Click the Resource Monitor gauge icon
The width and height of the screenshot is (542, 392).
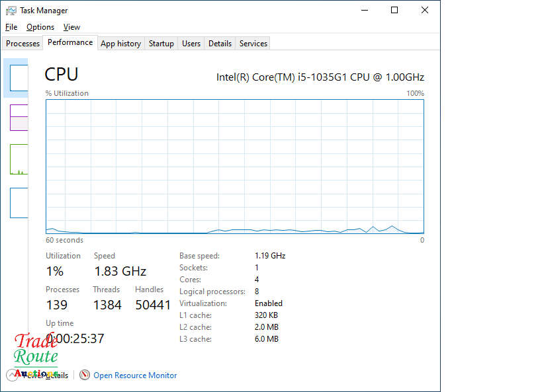(85, 375)
